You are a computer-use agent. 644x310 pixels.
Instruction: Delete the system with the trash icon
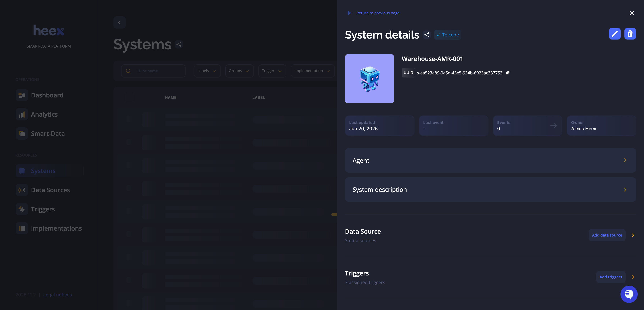click(x=630, y=34)
